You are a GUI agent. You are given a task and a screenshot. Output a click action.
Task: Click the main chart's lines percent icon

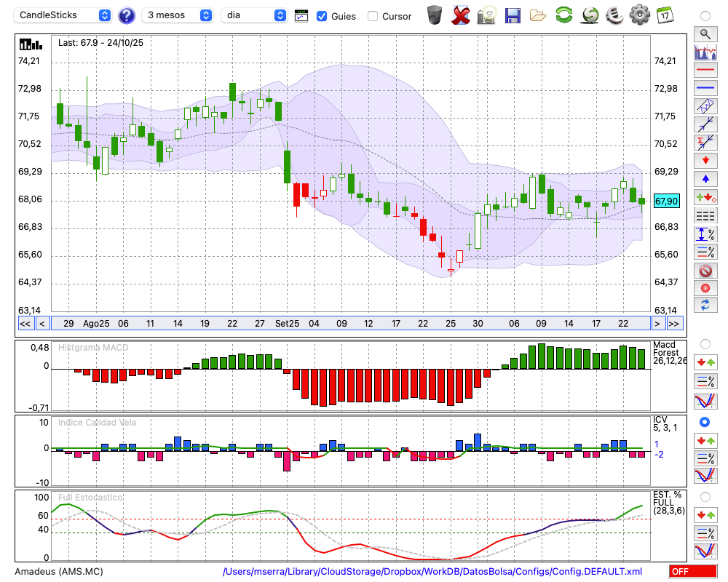point(705,252)
